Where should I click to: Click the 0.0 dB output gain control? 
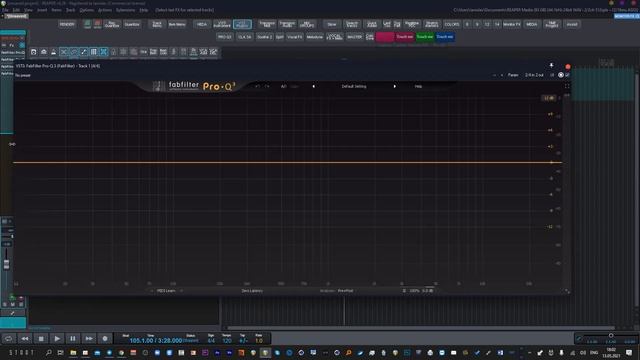[427, 291]
